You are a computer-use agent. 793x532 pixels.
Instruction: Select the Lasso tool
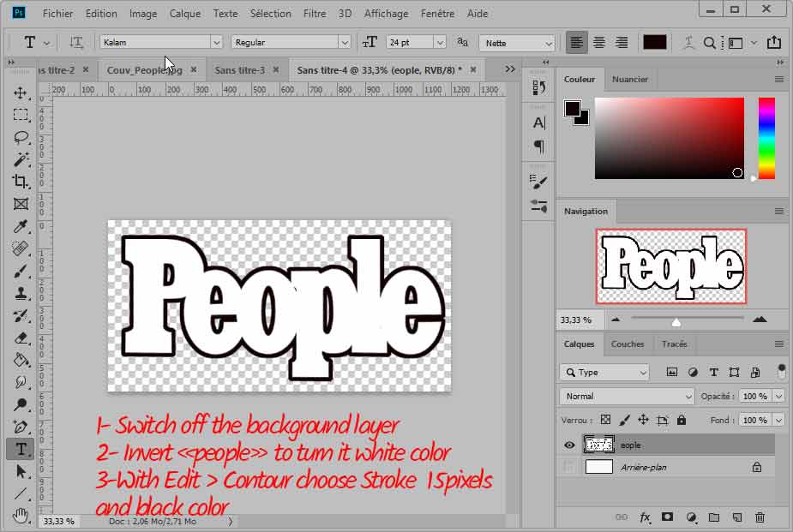click(x=21, y=137)
